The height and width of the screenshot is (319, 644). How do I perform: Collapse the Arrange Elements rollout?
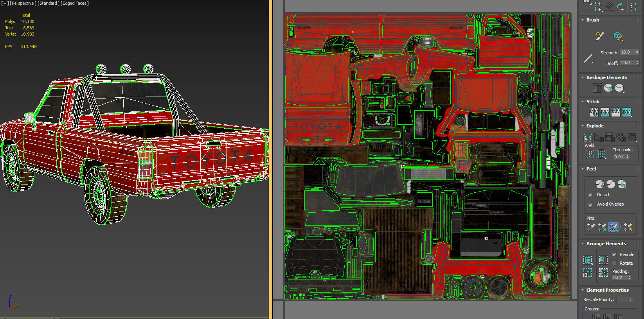583,244
